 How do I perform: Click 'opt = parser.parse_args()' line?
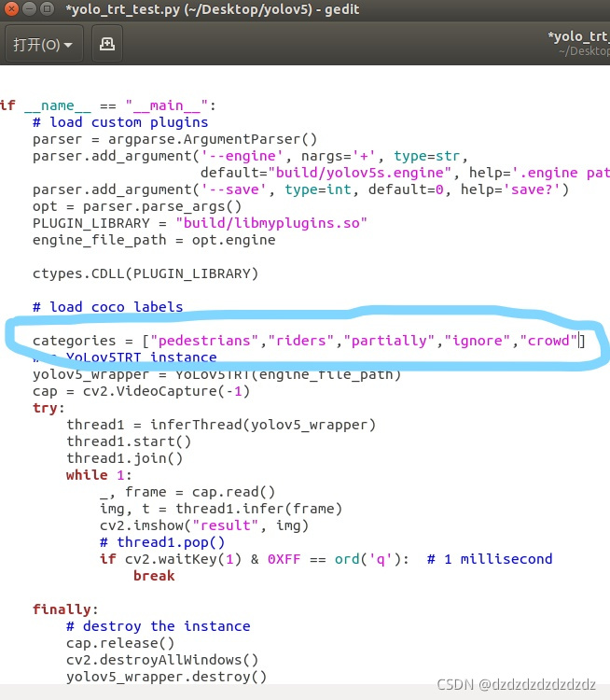[x=137, y=206]
